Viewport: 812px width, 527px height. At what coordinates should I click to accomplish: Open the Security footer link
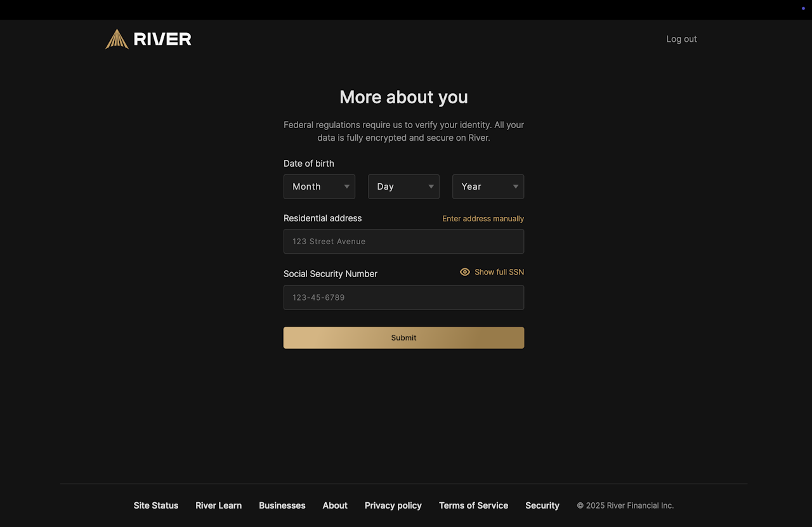[x=542, y=505]
